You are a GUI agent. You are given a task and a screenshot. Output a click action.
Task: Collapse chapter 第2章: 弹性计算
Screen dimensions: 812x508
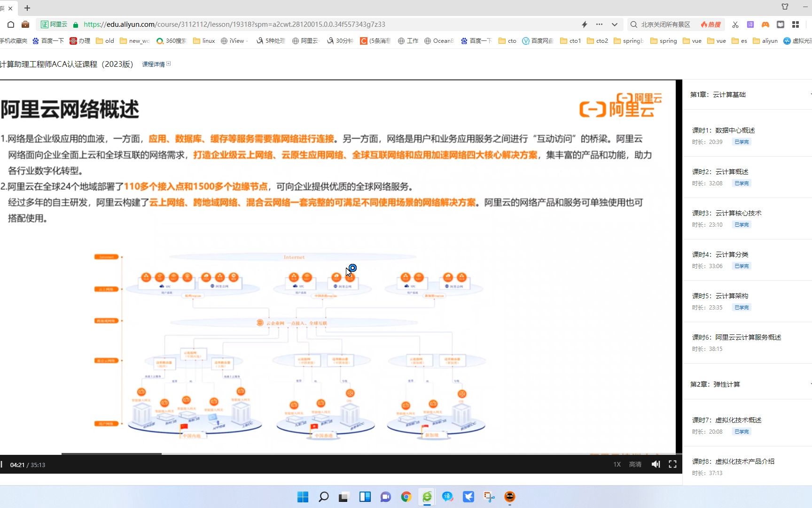tap(747, 384)
